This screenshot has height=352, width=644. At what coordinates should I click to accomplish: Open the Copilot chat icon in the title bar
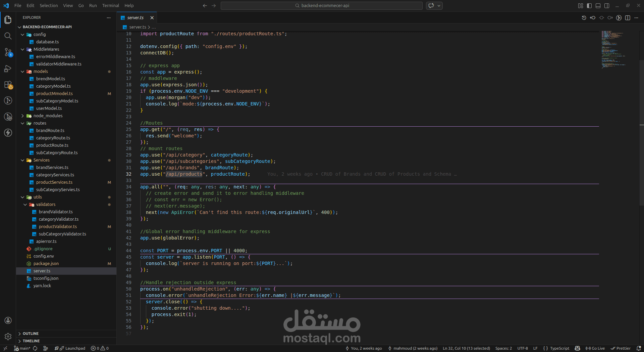431,6
